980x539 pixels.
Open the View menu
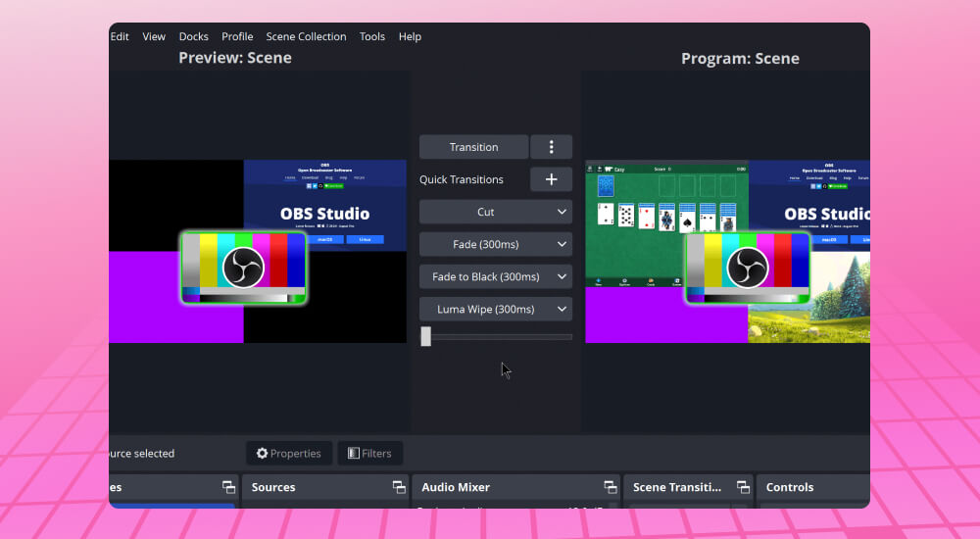[x=154, y=37]
